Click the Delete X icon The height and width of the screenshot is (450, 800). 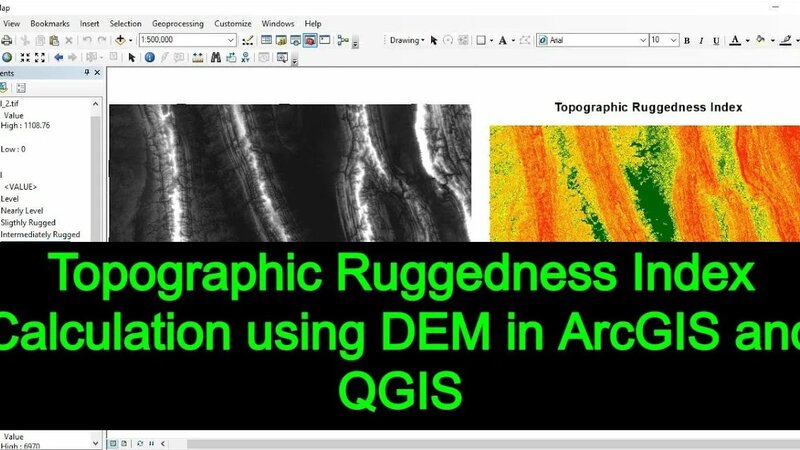click(69, 40)
